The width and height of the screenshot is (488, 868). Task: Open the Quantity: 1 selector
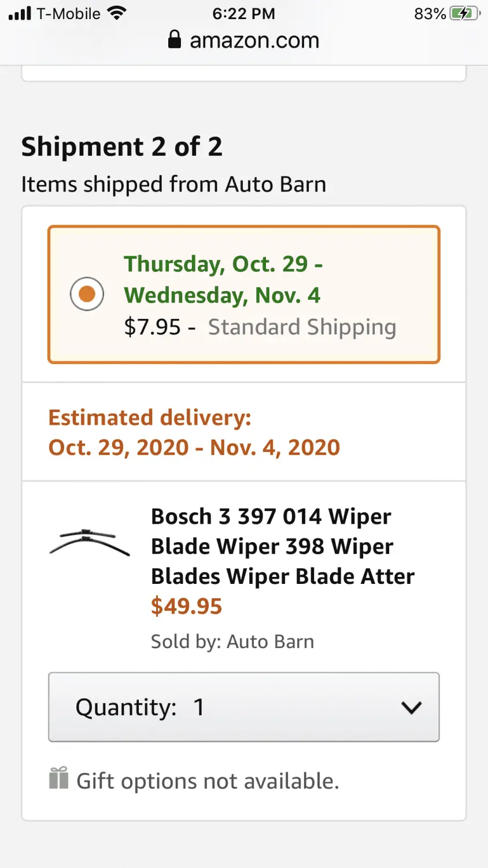coord(244,707)
